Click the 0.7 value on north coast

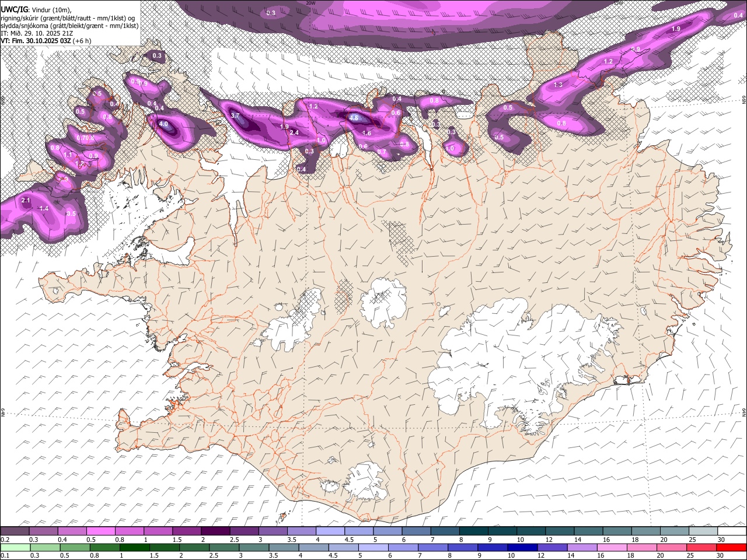[382, 152]
